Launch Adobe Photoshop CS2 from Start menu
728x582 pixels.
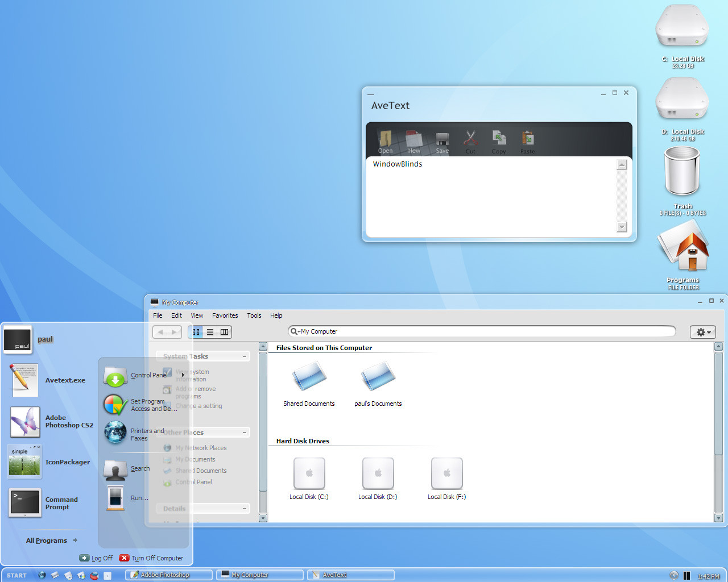51,421
